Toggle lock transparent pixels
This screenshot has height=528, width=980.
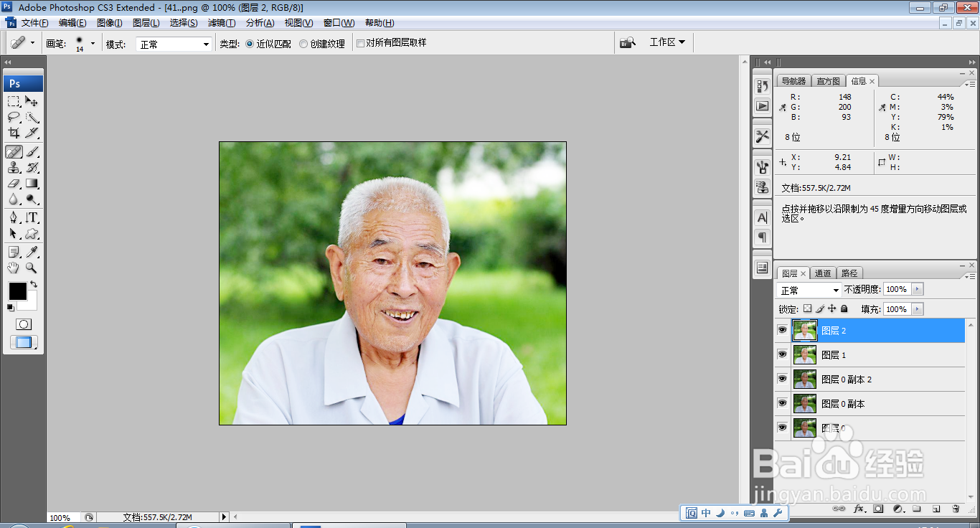click(807, 308)
